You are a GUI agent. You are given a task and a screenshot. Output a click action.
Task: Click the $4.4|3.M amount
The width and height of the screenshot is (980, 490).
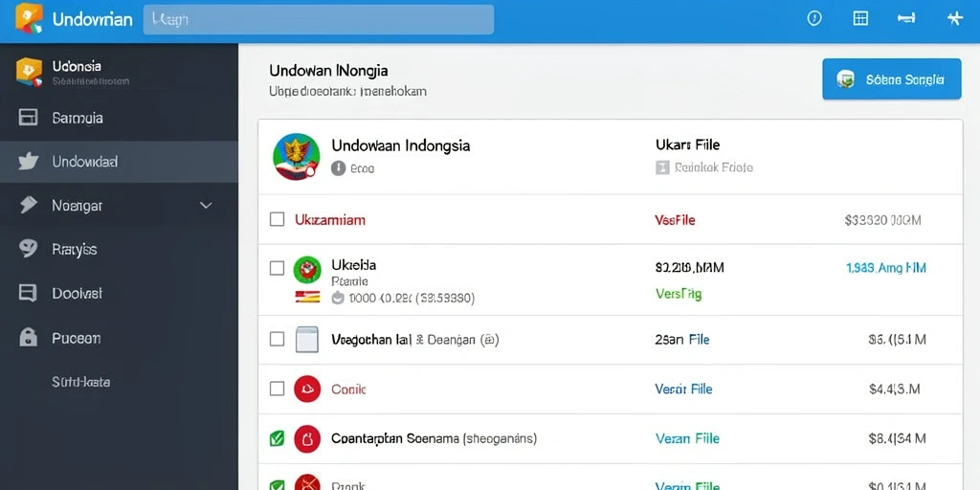(x=895, y=390)
